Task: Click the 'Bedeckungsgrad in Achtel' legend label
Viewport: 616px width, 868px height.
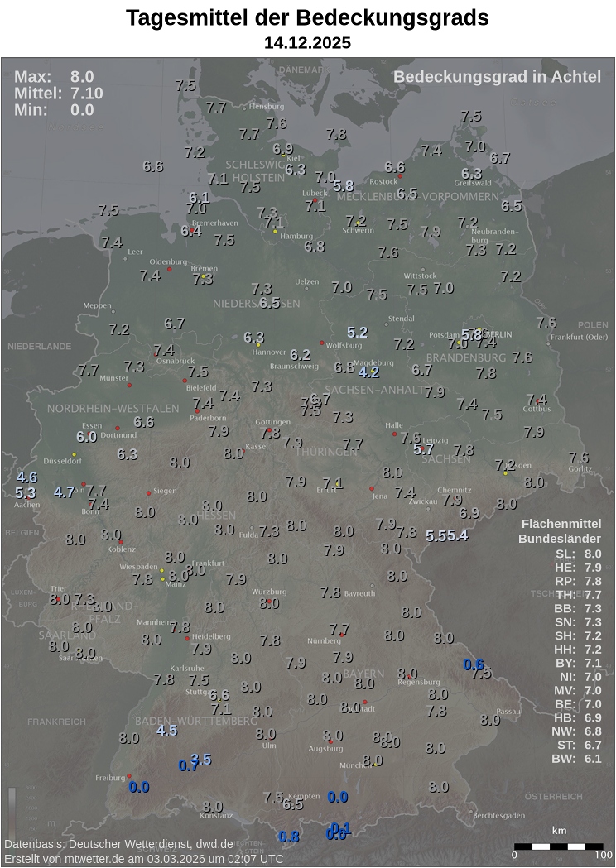Action: 497,77
